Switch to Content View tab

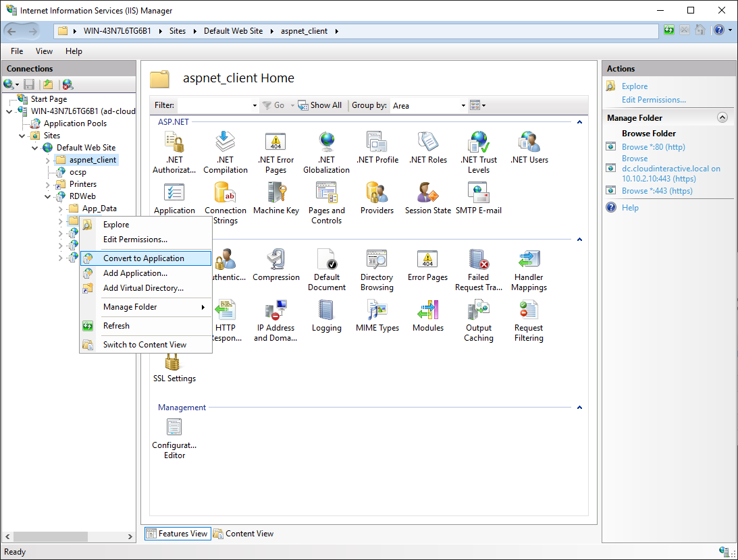coord(243,534)
